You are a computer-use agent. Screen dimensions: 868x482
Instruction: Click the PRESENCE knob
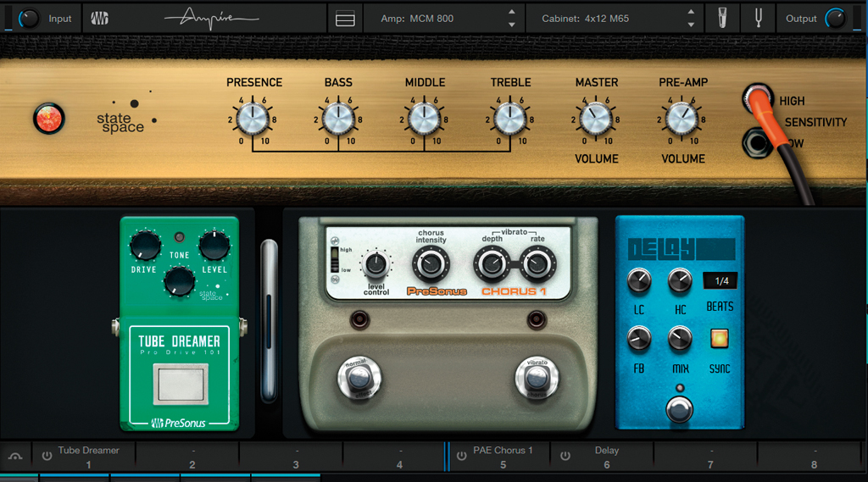[x=253, y=119]
